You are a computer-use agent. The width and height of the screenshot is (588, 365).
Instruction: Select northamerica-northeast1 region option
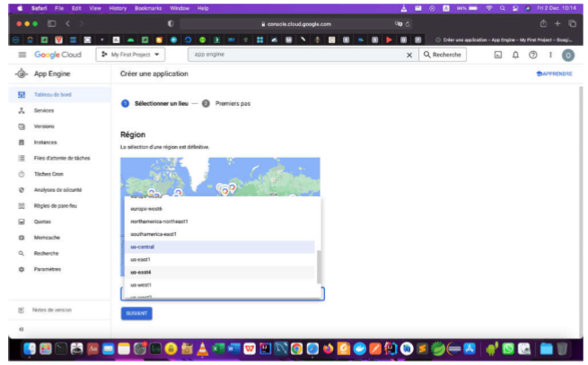click(220, 222)
